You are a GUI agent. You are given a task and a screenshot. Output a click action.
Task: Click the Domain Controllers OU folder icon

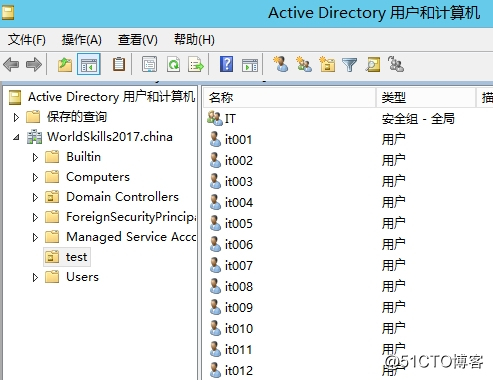point(52,197)
